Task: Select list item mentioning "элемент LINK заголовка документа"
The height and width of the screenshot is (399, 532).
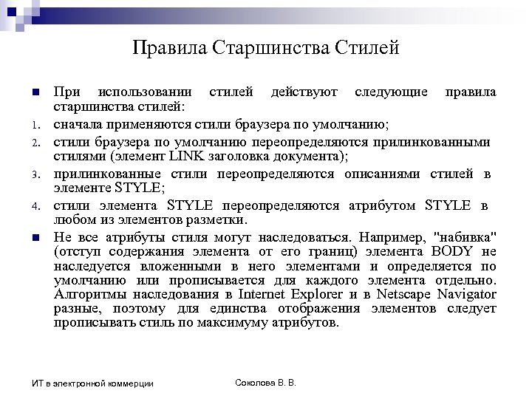Action: coord(272,149)
